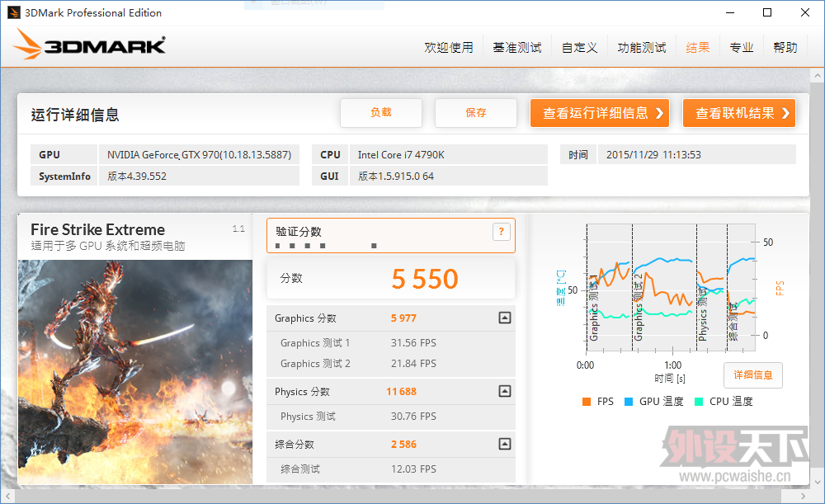This screenshot has height=504, width=825.
Task: Click the Fire Strike Extreme title text
Action: [x=98, y=230]
